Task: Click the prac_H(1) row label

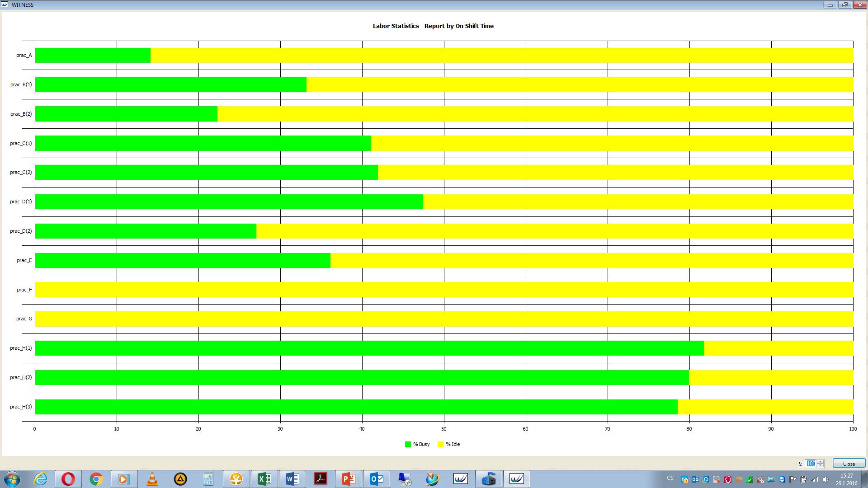Action: click(21, 348)
